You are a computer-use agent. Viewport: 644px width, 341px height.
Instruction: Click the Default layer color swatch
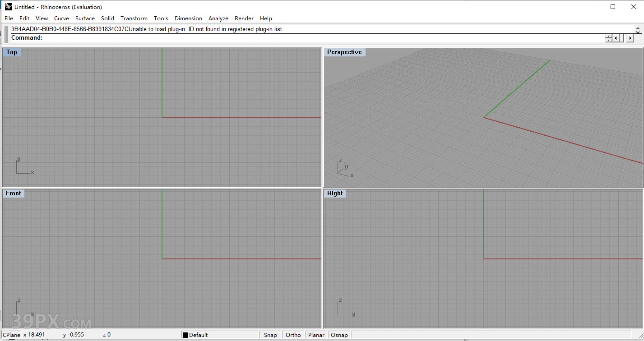185,335
